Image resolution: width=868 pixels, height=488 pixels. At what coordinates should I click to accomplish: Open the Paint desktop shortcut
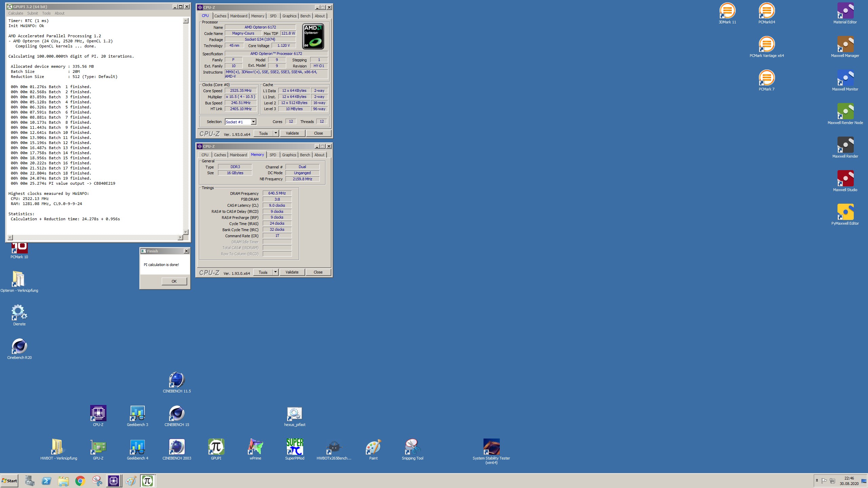(x=373, y=449)
